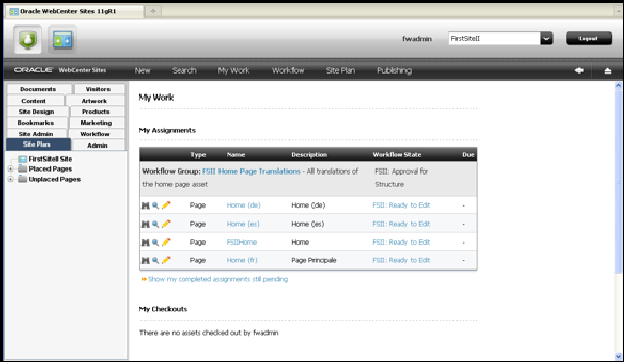Click the Logout button
Viewport: 624px width, 362px height.
[589, 38]
